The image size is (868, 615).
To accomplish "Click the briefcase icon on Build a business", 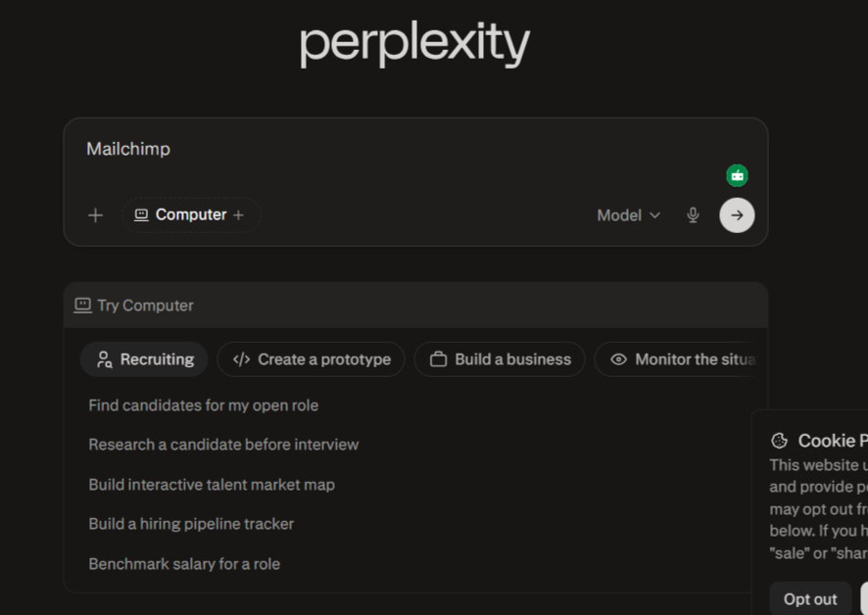I will tap(439, 359).
